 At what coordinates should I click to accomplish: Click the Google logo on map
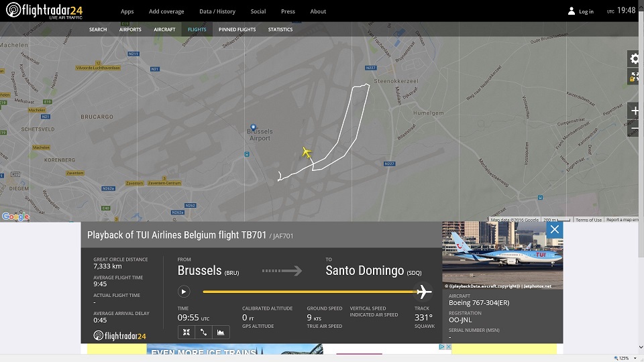[15, 217]
